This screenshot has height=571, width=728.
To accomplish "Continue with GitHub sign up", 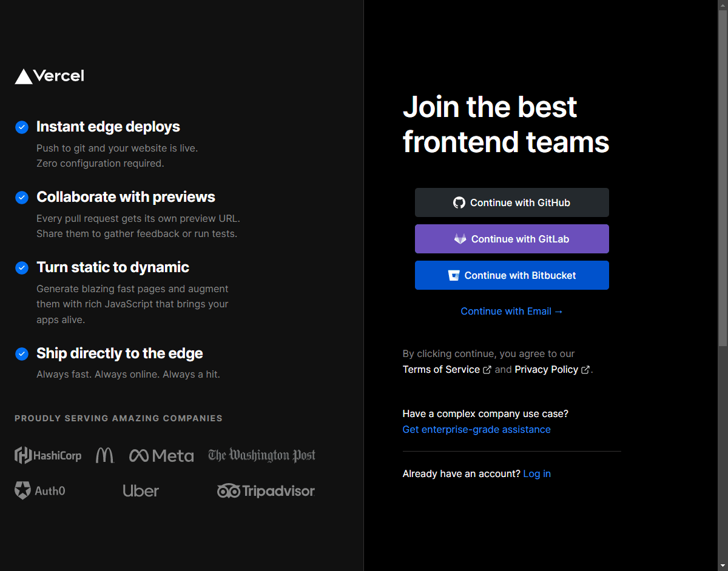I will 512,202.
